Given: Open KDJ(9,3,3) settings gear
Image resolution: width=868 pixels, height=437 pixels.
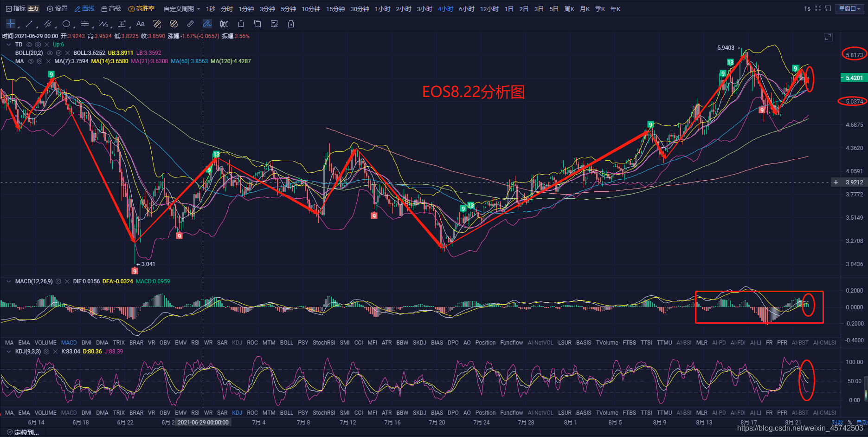Looking at the screenshot, I should click(x=46, y=352).
